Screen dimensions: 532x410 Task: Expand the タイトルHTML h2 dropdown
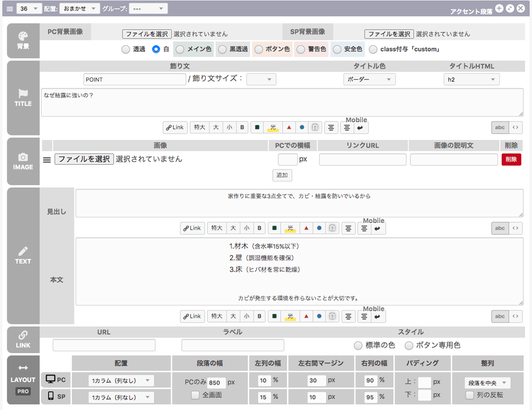tap(471, 79)
